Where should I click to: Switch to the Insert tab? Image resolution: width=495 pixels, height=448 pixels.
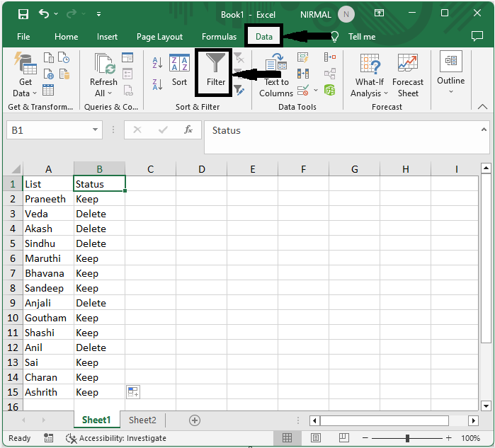pos(107,37)
